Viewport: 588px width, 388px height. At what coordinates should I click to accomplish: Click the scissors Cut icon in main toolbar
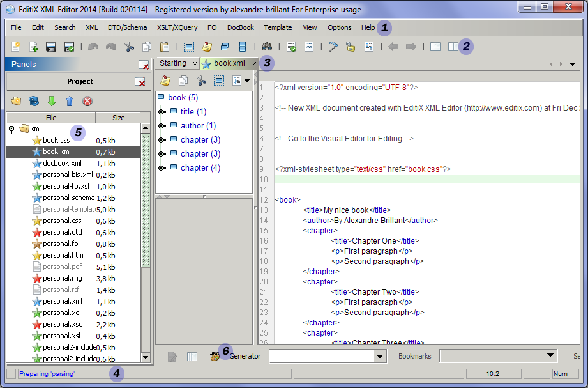tap(130, 47)
